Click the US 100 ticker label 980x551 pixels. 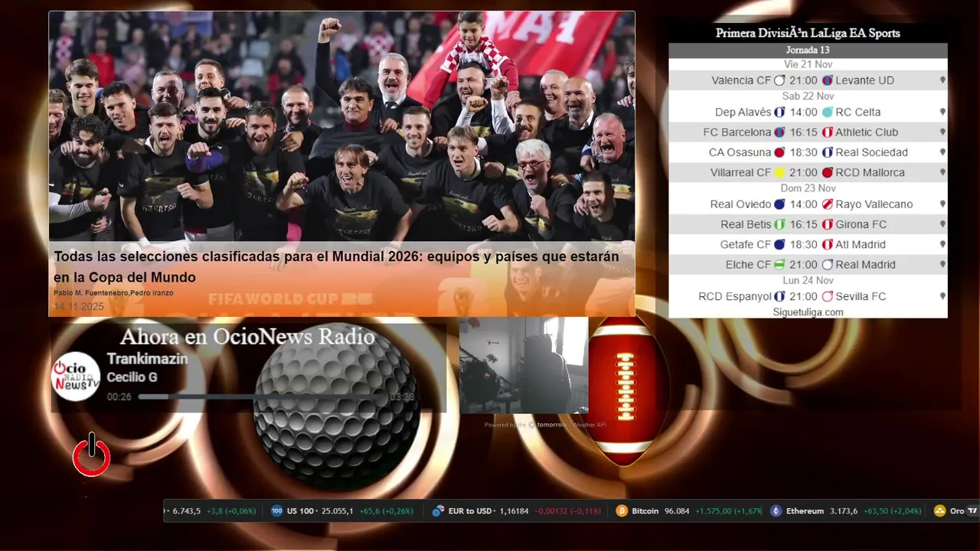(x=299, y=511)
